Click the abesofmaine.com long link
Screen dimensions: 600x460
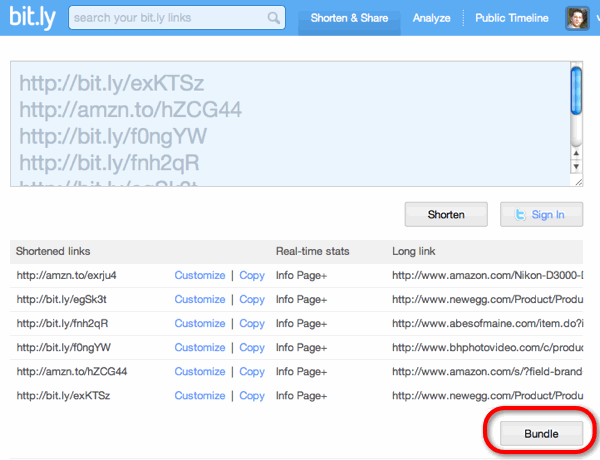pos(487,324)
